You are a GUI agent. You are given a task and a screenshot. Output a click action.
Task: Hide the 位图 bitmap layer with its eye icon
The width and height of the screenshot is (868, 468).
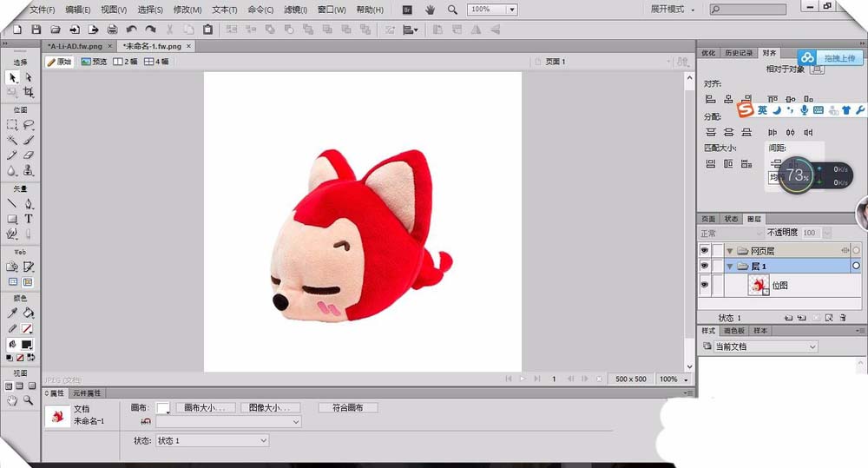[x=704, y=285]
